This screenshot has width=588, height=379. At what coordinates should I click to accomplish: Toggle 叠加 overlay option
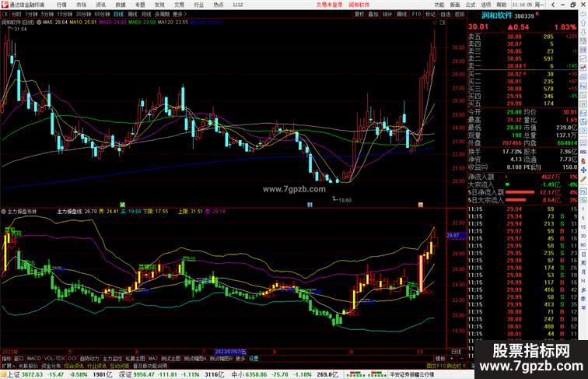373,14
